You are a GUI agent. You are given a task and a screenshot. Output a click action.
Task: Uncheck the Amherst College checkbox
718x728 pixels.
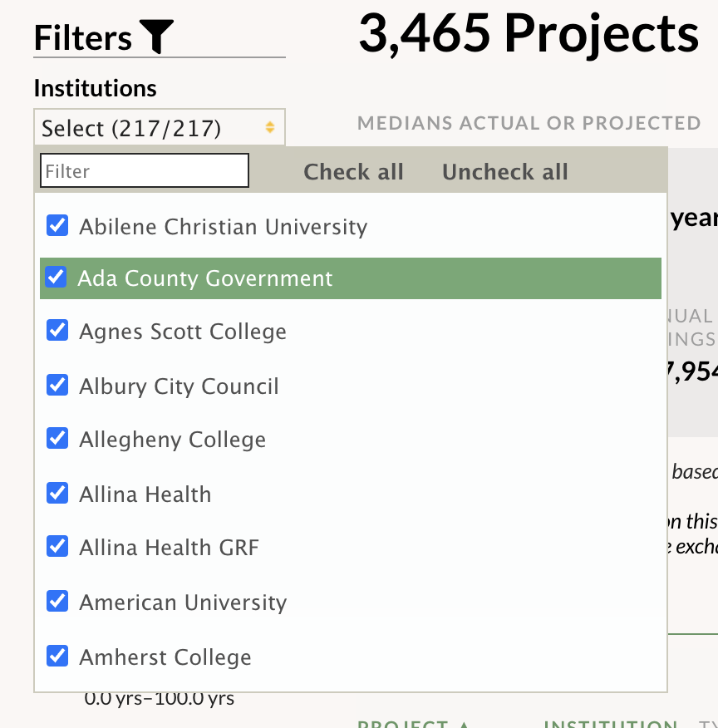57,656
